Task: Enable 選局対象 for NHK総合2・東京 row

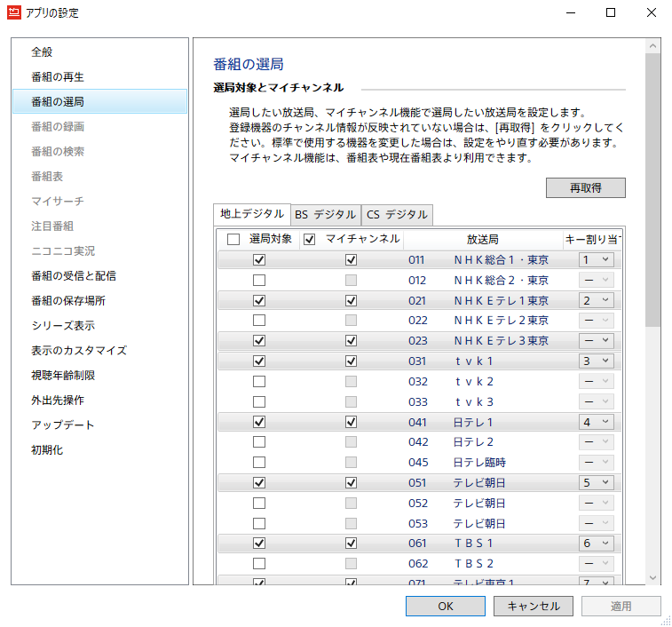Action: coord(259,281)
